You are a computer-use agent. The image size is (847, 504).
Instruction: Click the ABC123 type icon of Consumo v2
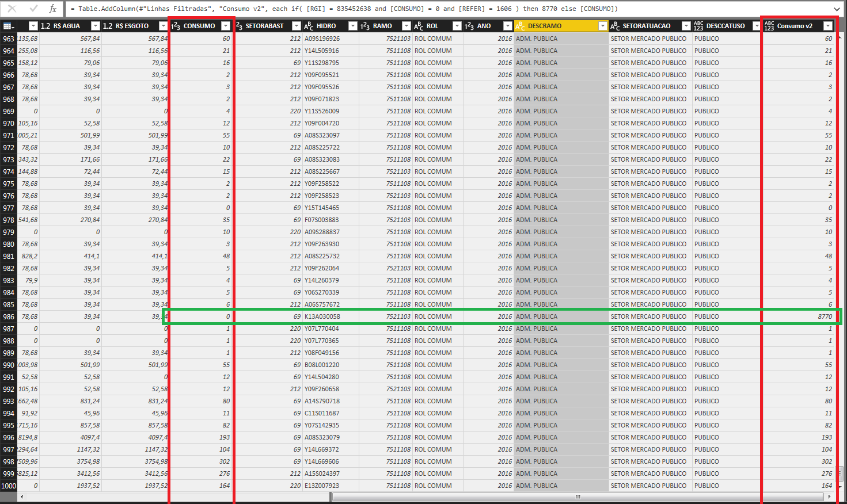tap(769, 26)
